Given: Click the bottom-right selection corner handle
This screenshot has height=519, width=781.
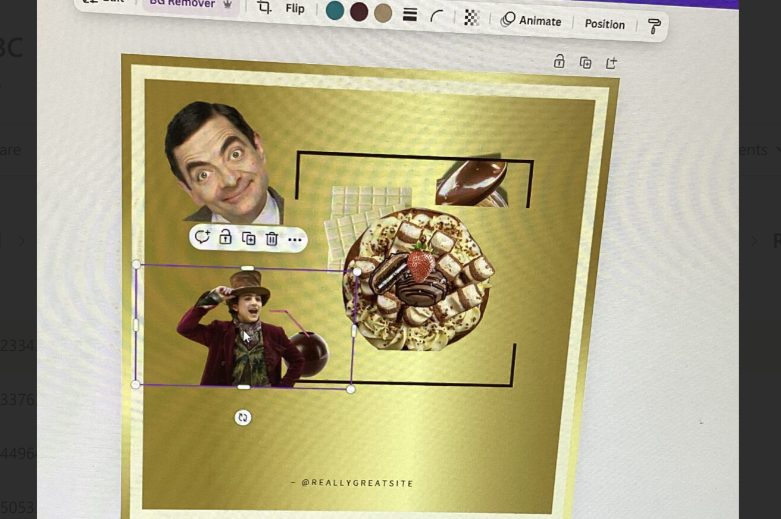Looking at the screenshot, I should [351, 389].
